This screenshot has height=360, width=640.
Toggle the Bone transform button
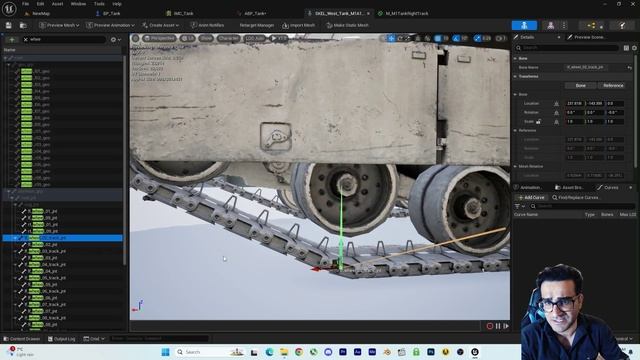[581, 85]
